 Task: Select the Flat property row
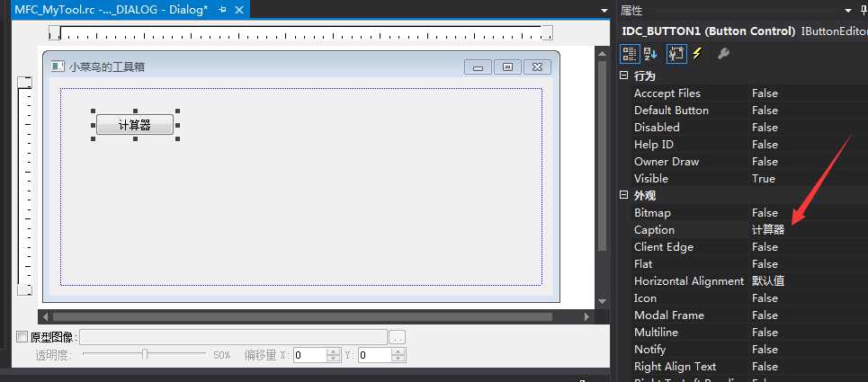743,264
